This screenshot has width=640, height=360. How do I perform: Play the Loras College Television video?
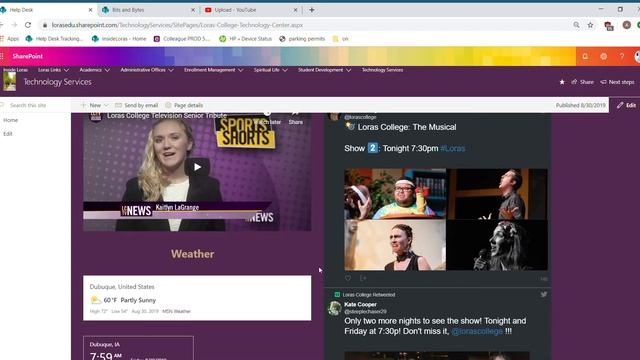pyautogui.click(x=197, y=167)
